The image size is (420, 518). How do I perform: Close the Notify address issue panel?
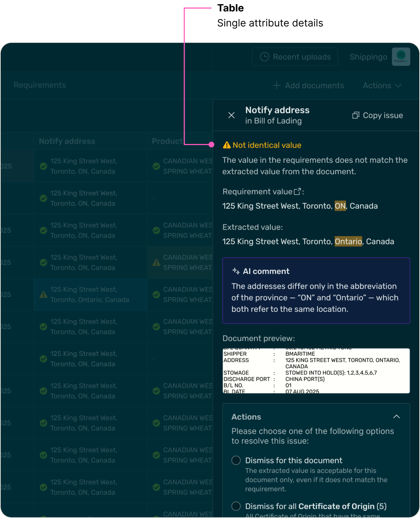[231, 115]
